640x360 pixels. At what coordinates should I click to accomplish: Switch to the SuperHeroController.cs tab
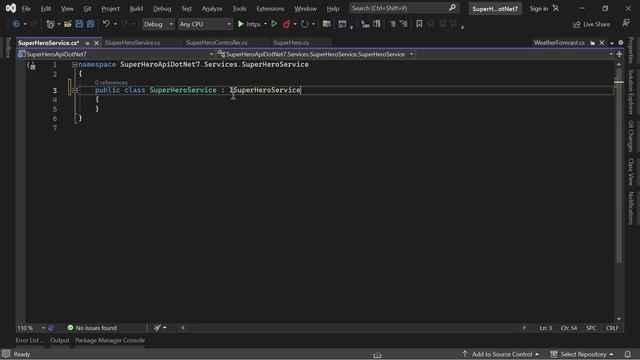tap(216, 42)
